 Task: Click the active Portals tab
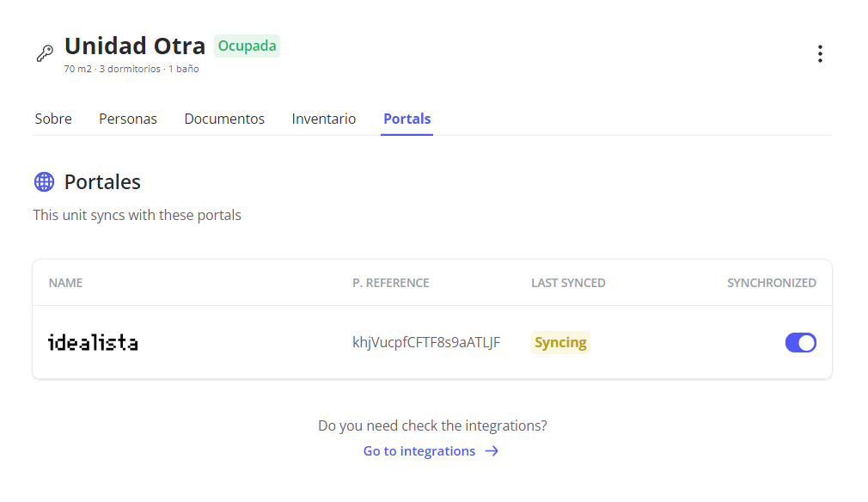tap(407, 119)
